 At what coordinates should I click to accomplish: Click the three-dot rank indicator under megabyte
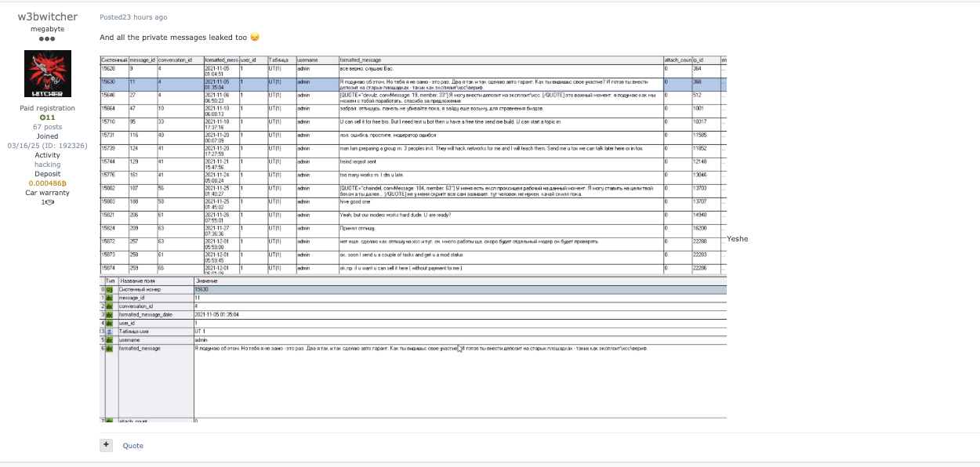pyautogui.click(x=47, y=38)
